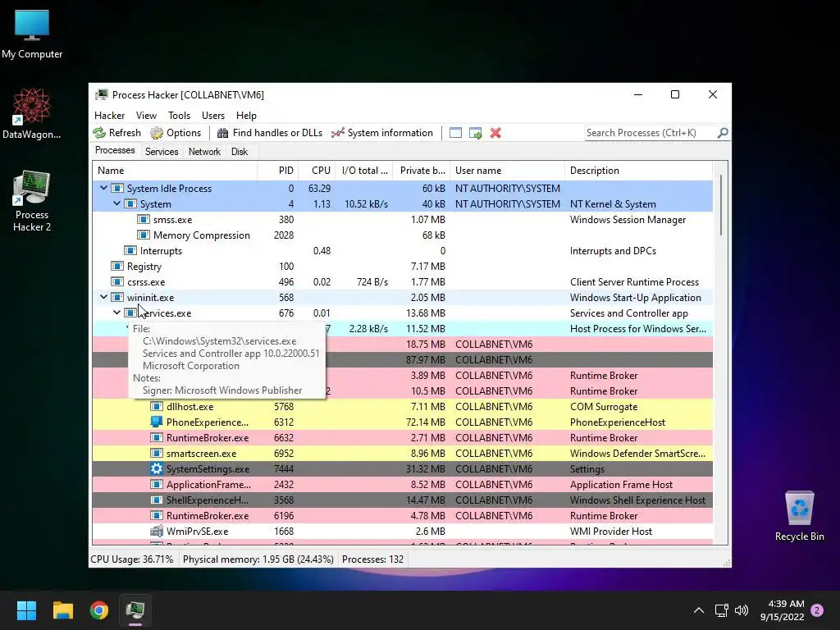Click the Interrupts row icon
Screen dimensions: 840x630
pos(130,250)
